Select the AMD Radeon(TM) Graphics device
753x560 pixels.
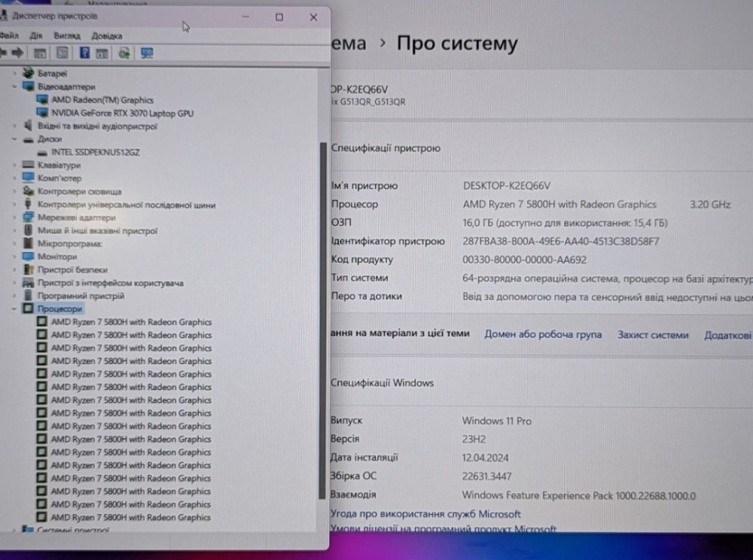point(102,100)
